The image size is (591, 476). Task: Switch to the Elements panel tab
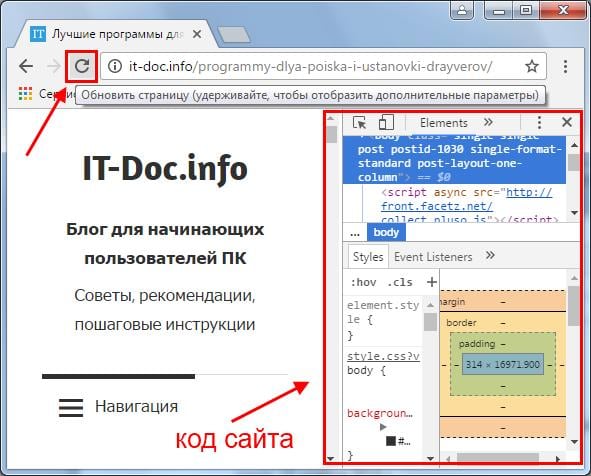[444, 123]
